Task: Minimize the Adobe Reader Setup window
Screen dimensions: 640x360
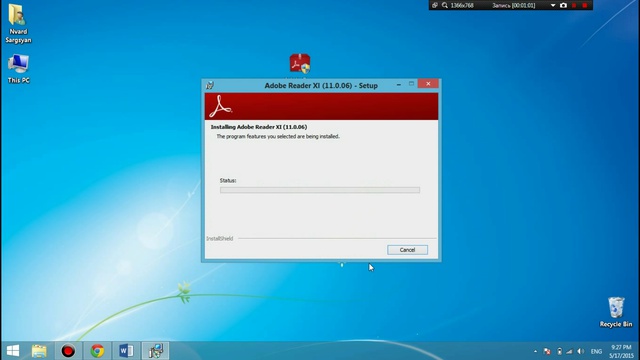Action: (x=398, y=84)
